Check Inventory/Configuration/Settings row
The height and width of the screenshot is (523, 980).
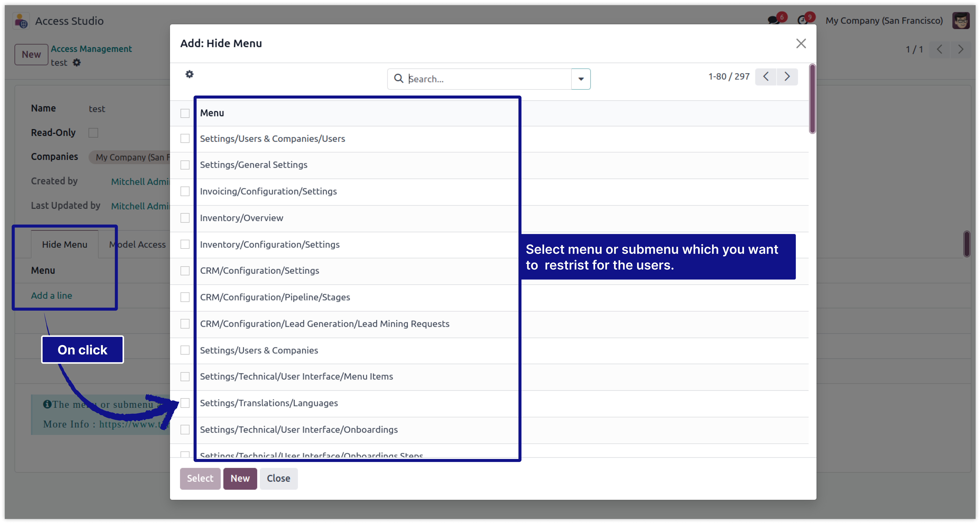pyautogui.click(x=185, y=244)
